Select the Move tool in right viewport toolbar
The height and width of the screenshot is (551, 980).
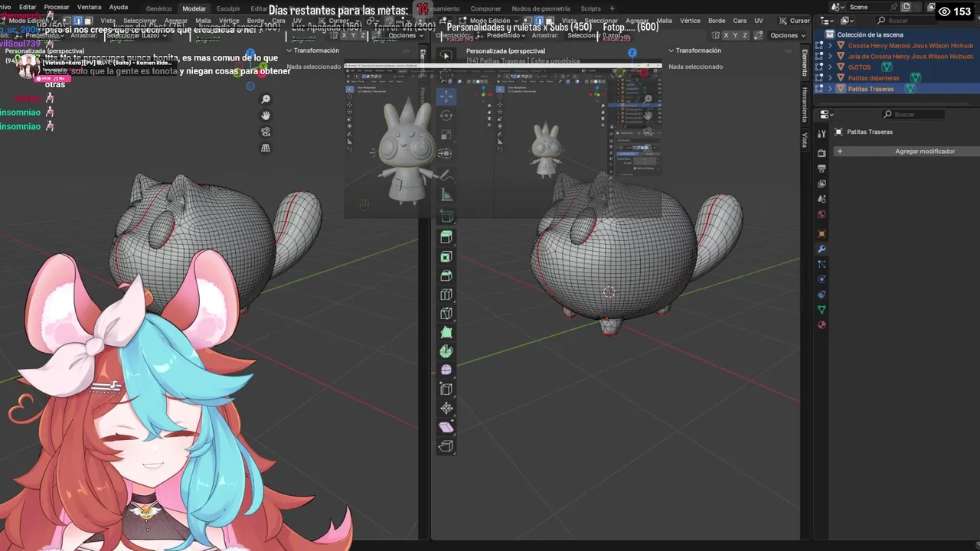point(446,96)
